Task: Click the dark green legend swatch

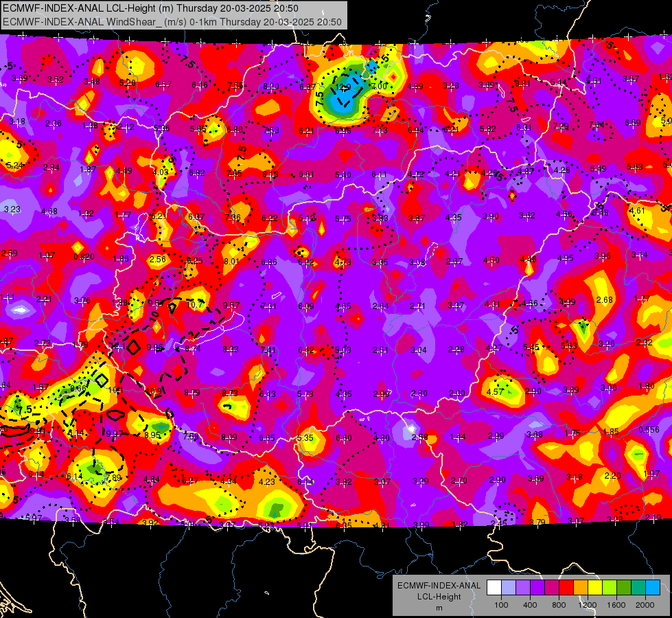Action: coord(624,588)
